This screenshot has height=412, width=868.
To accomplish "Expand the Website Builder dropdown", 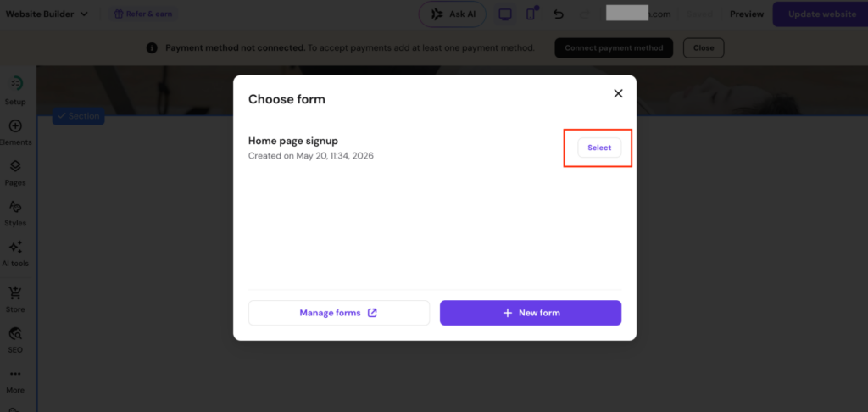I will tap(47, 14).
